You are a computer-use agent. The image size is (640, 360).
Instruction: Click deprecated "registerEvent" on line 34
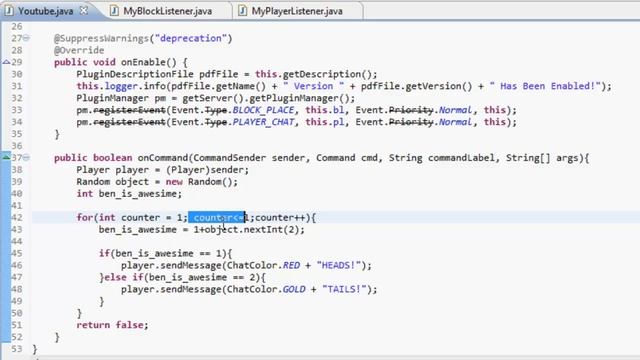coord(129,122)
